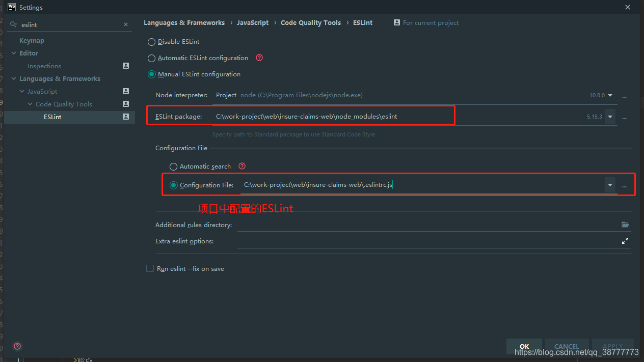Go to Code Quality Tools breadcrumb
644x362 pixels.
click(311, 22)
